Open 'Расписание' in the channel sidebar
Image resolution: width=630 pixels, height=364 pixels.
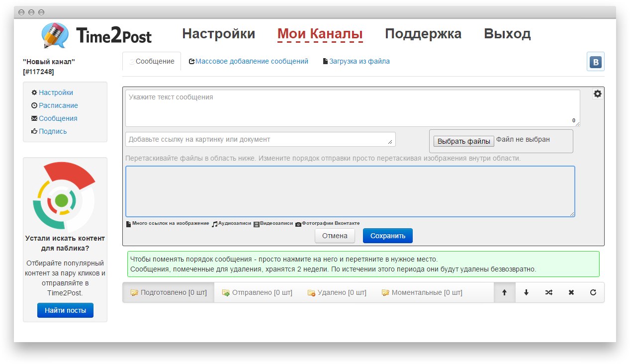pos(58,105)
